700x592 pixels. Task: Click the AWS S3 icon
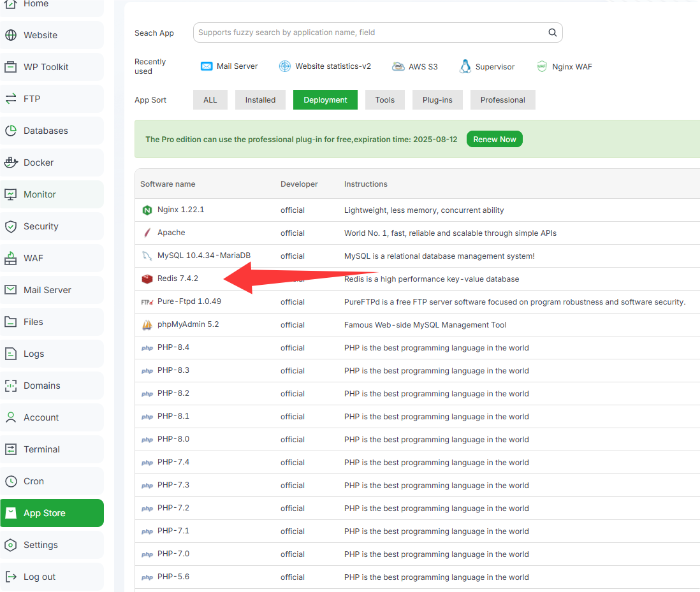[x=398, y=66]
